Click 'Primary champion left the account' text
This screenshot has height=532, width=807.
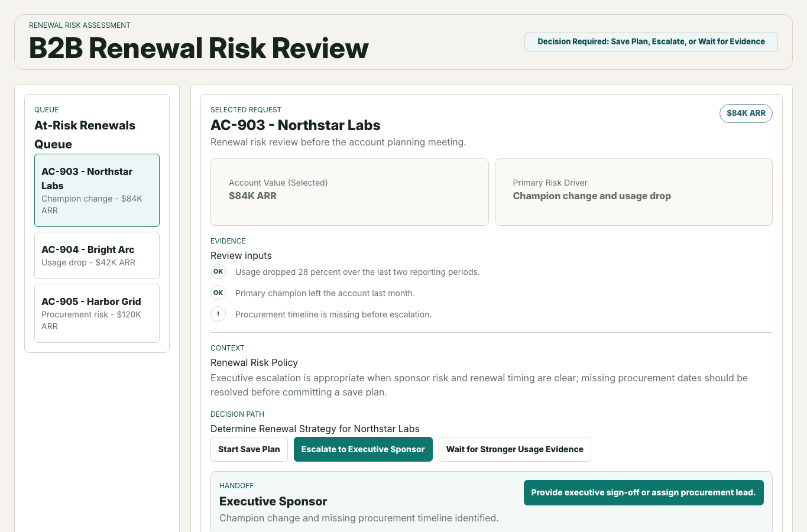(x=325, y=293)
